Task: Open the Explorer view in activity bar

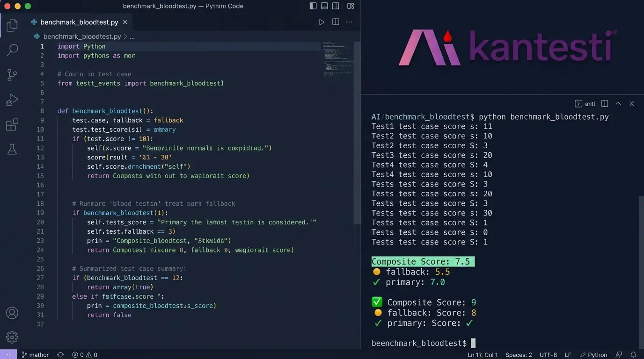Action: [x=12, y=25]
